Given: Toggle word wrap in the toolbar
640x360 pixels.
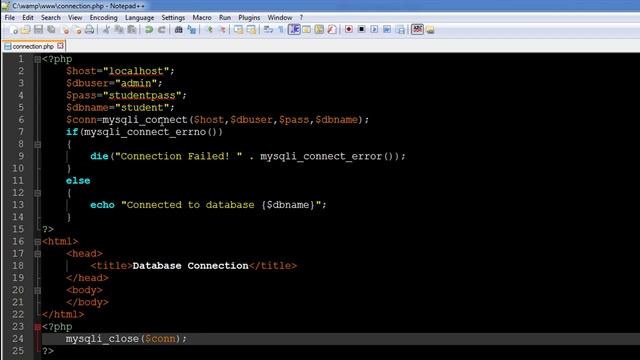Looking at the screenshot, I should point(268,29).
